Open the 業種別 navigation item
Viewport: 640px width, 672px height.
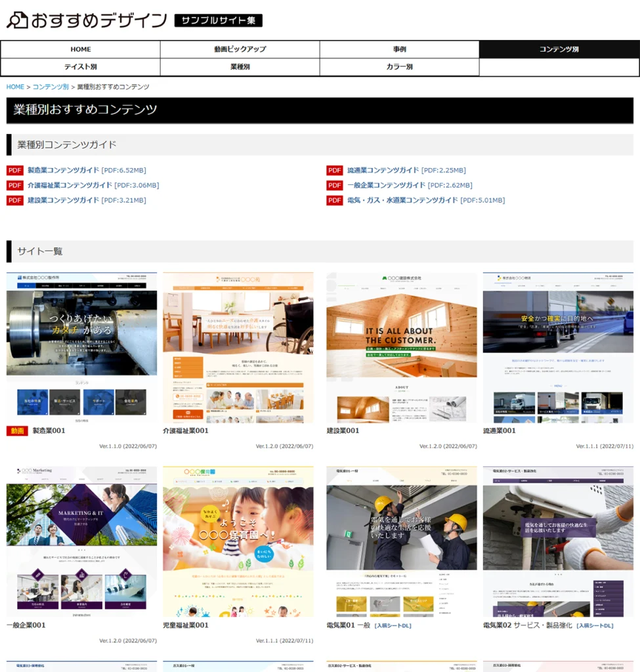pyautogui.click(x=240, y=67)
